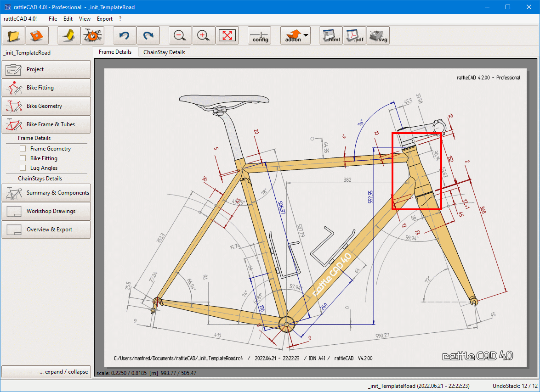Open the addon dropdown in the toolbar
This screenshot has height=392, width=540.
pos(296,35)
